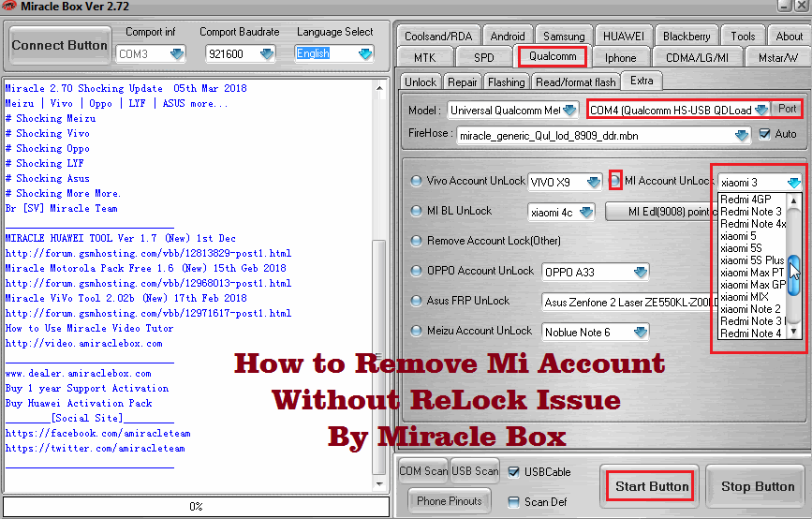The height and width of the screenshot is (519, 812).
Task: Click the model list scrollbar thumb
Action: coord(793,275)
